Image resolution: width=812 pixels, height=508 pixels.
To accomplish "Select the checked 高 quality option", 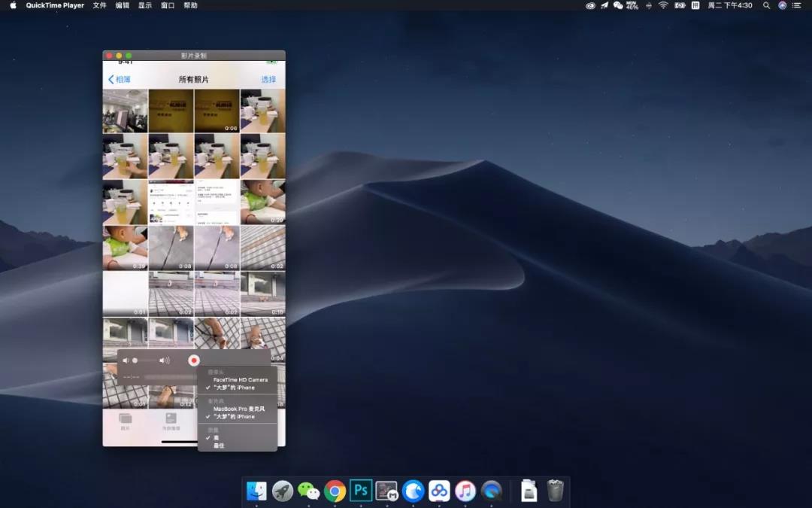I will pos(216,437).
